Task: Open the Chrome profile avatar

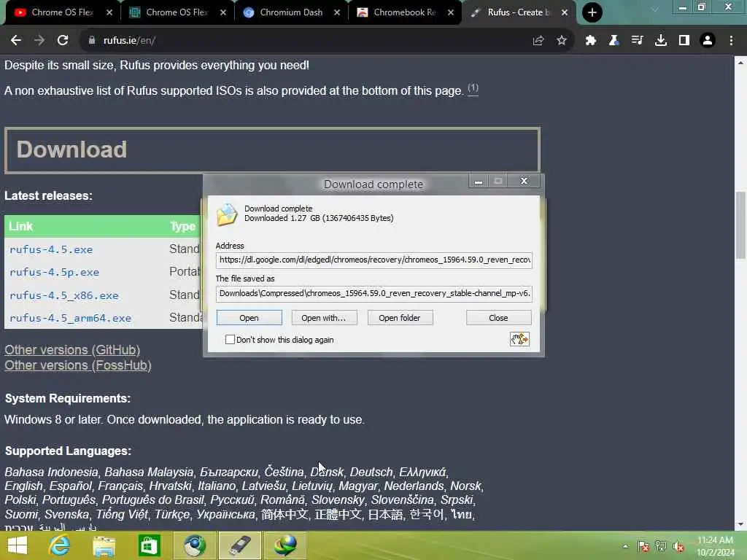Action: point(708,41)
